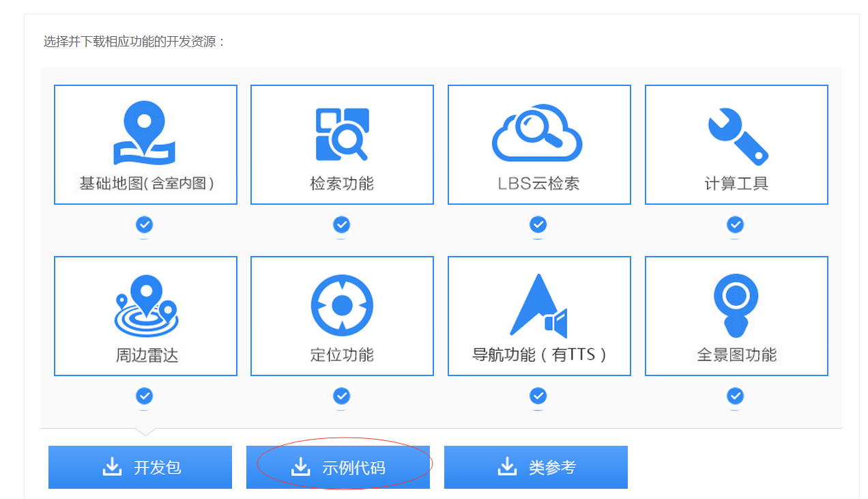Uncheck the 周边雷达 checkmark
The height and width of the screenshot is (499, 868).
[145, 396]
